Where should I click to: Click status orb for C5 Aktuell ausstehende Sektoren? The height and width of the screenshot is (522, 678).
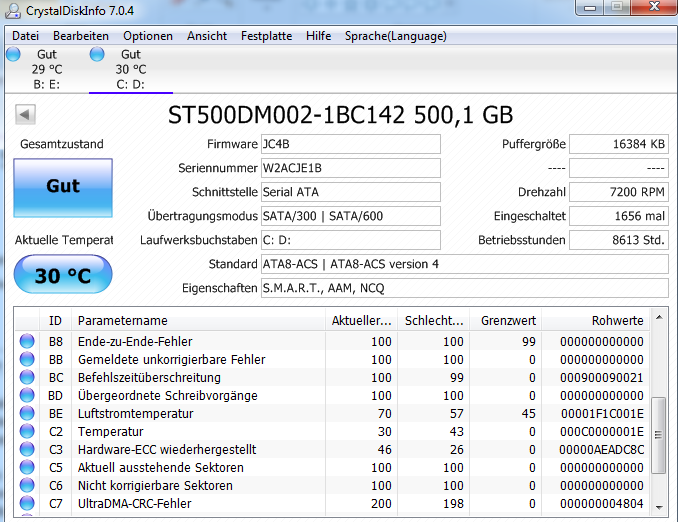pos(27,468)
